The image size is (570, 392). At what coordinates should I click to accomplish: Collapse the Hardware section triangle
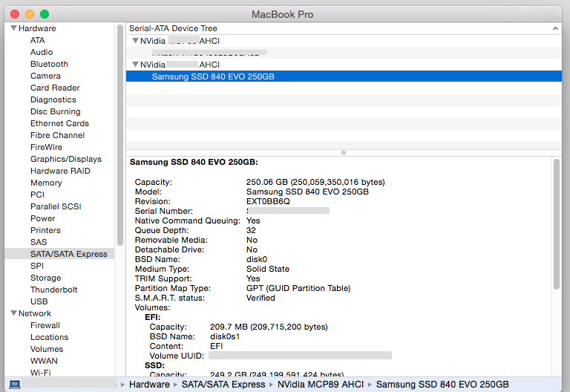click(14, 28)
